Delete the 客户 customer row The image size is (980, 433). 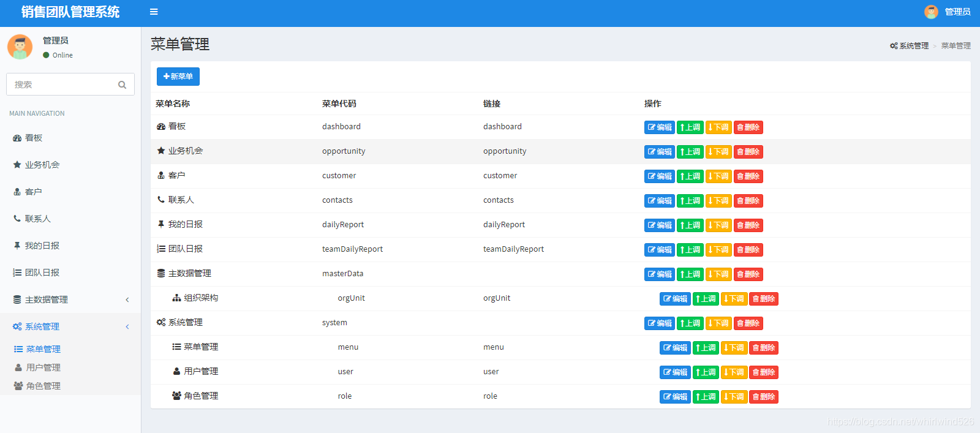coord(748,176)
